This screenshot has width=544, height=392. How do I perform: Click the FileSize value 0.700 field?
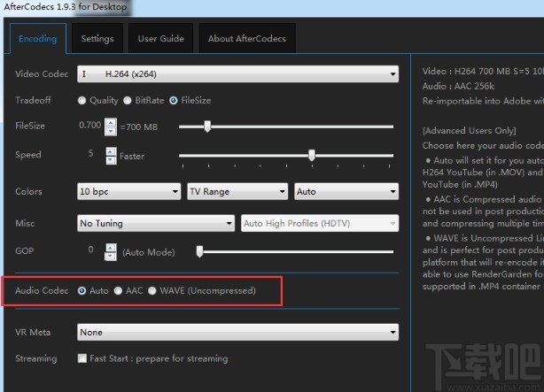[90, 125]
